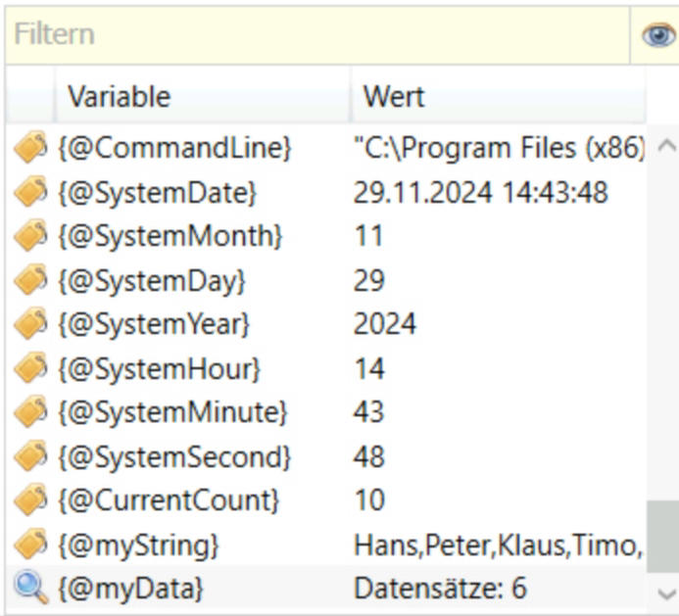Click the Datensätze: 6 value cell
This screenshot has width=679, height=616.
(440, 589)
